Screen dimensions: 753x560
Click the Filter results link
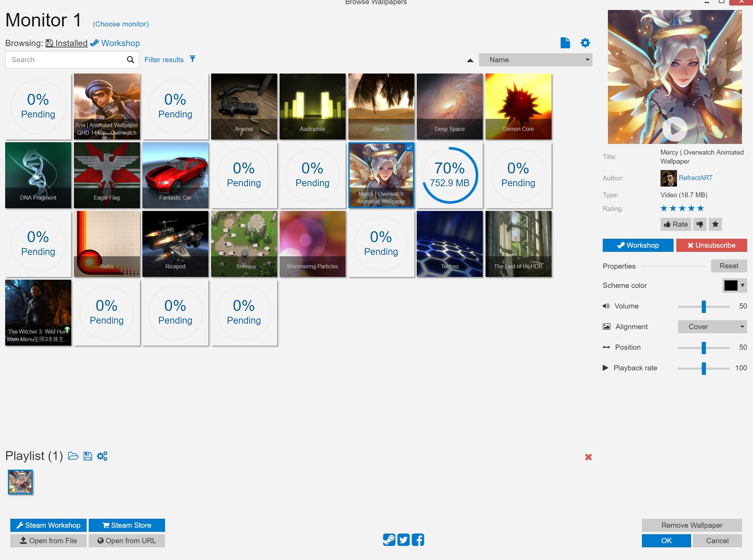(164, 60)
